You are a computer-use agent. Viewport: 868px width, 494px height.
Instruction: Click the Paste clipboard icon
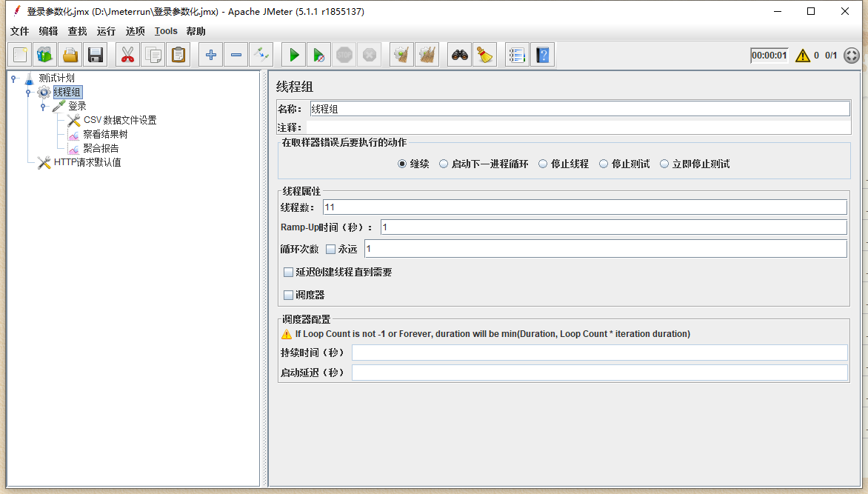[178, 55]
